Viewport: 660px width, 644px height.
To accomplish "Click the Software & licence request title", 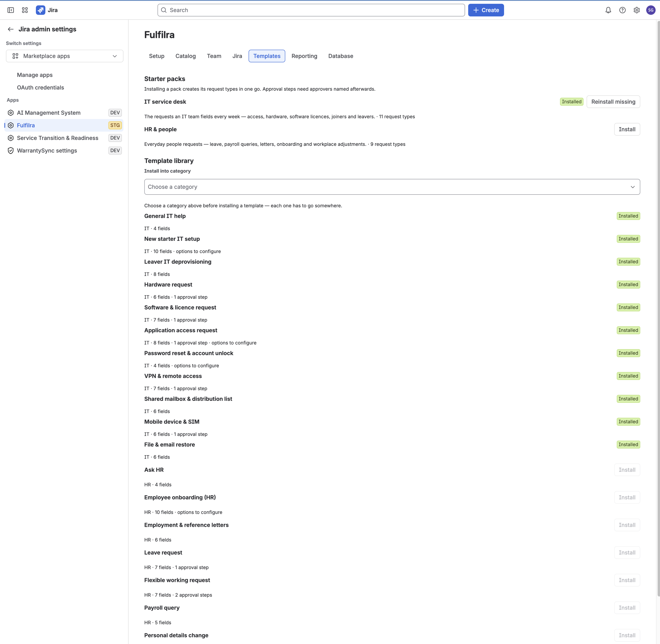I will [x=180, y=307].
